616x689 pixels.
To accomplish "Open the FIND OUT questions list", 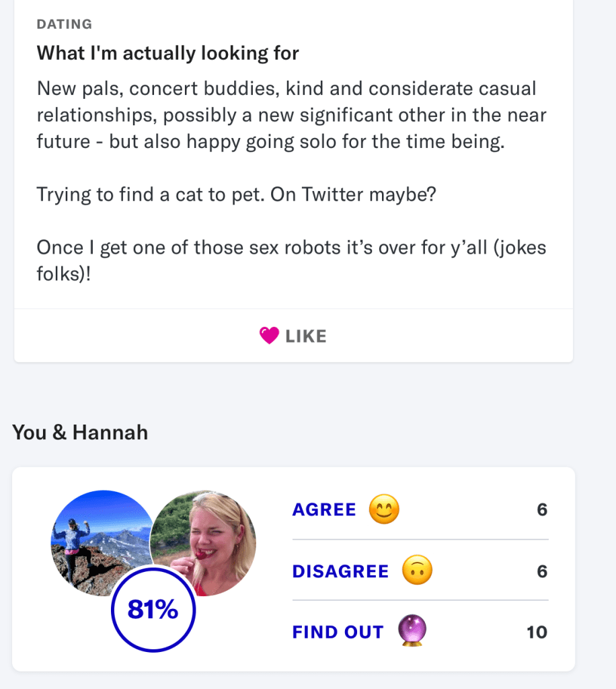I will tap(338, 632).
